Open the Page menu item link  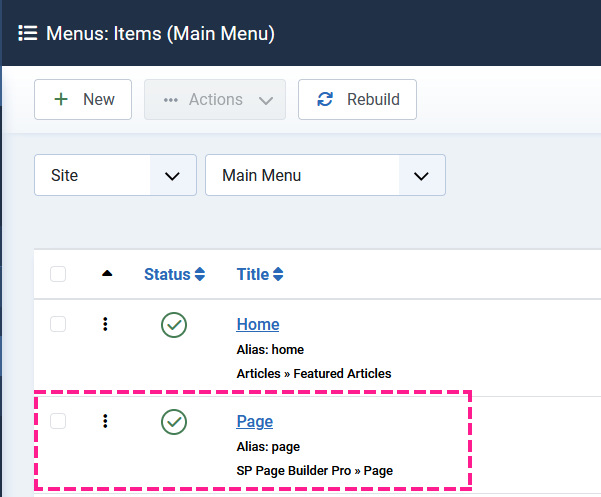(255, 422)
